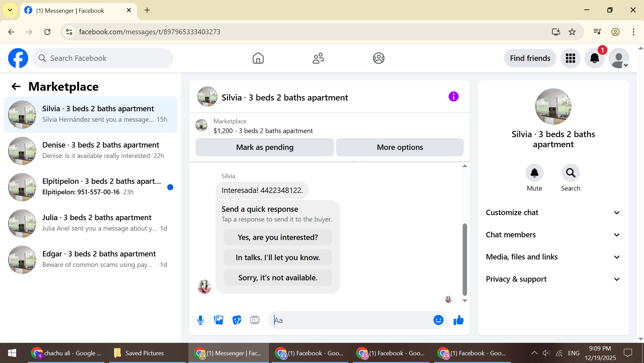
Task: Focus the Search Facebook field
Action: tap(103, 58)
